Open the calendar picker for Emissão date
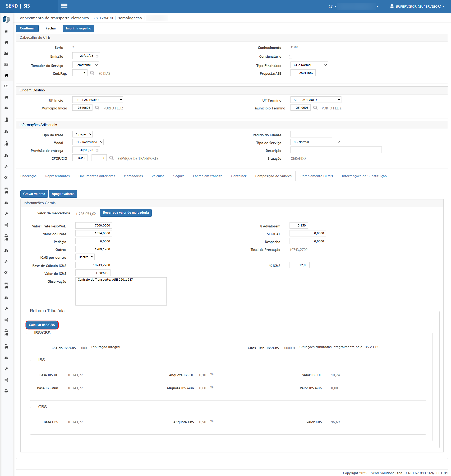This screenshot has width=451, height=476. 97,56
